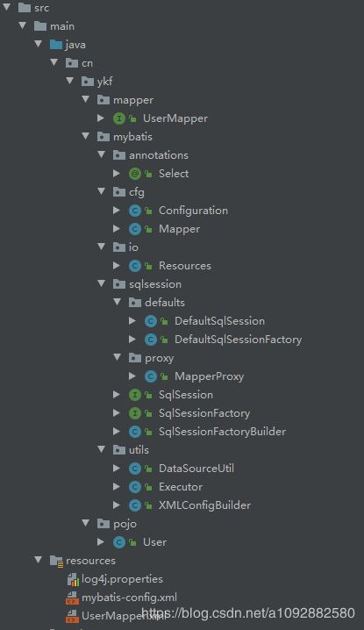
Task: Select the Resources class in io
Action: pyautogui.click(x=185, y=266)
